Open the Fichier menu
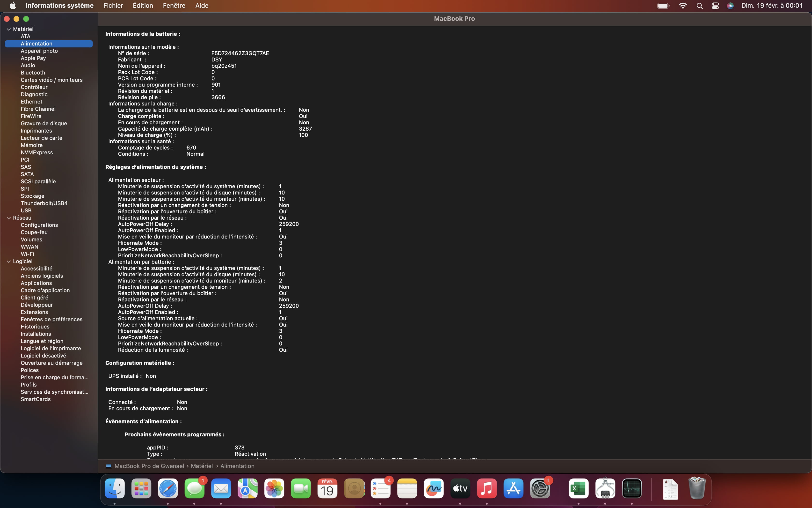This screenshot has width=812, height=508. 113,5
